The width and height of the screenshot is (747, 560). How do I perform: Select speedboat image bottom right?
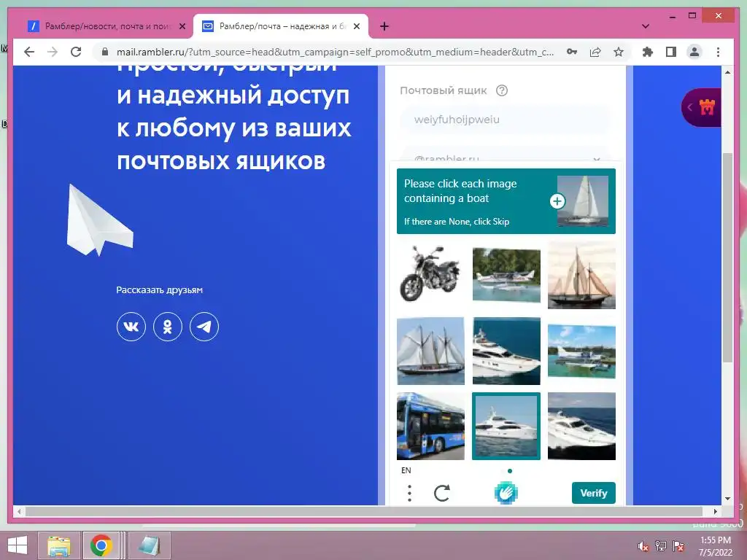click(581, 426)
